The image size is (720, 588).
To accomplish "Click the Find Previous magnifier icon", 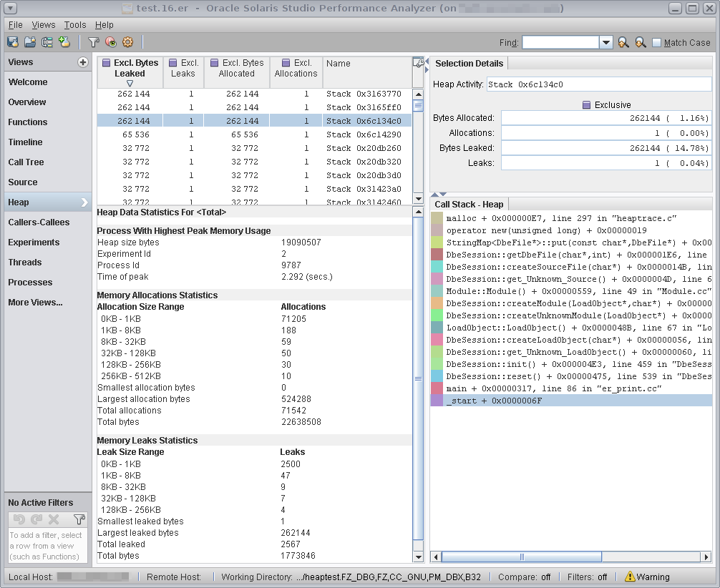I will (623, 43).
